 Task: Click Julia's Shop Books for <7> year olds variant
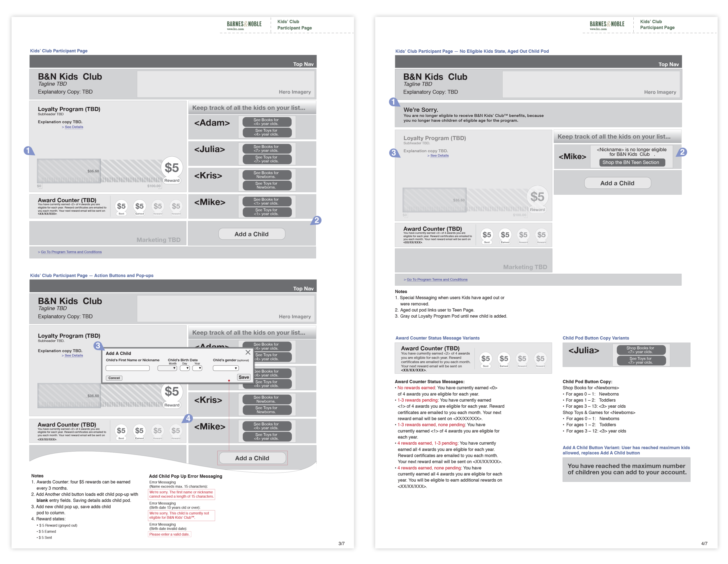(641, 350)
